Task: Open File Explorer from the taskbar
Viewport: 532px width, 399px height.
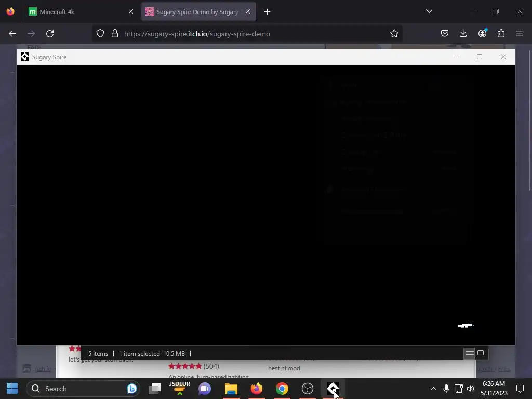Action: click(231, 389)
